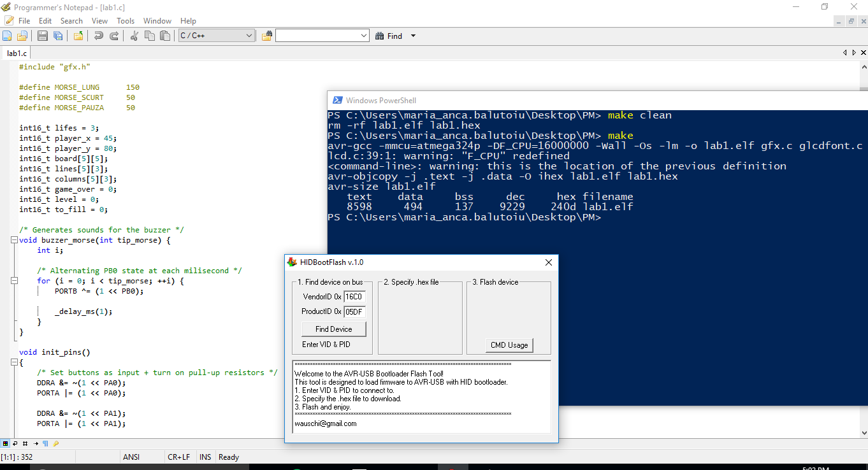Open the Window menu

pyautogui.click(x=157, y=21)
